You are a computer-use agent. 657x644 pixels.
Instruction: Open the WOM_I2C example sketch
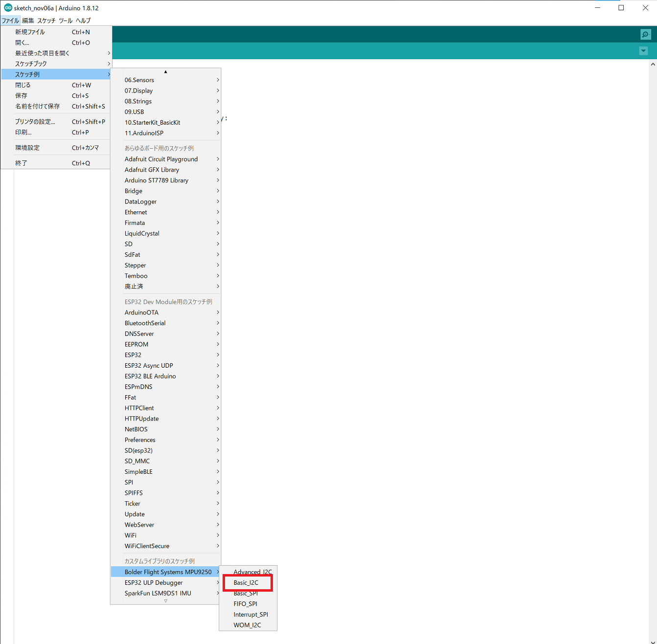(x=247, y=625)
